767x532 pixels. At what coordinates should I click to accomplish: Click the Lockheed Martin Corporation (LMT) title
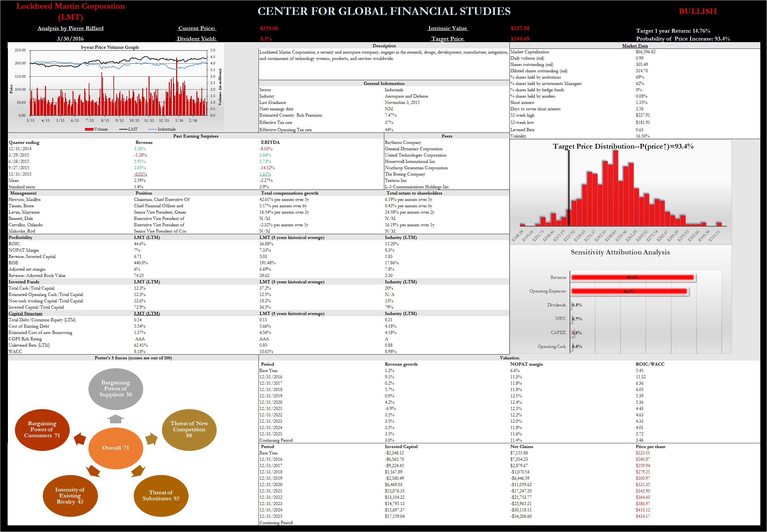(x=71, y=11)
